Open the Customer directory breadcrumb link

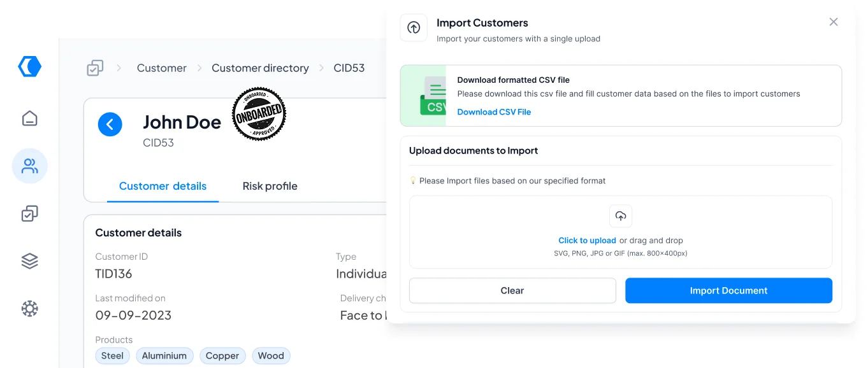point(260,67)
